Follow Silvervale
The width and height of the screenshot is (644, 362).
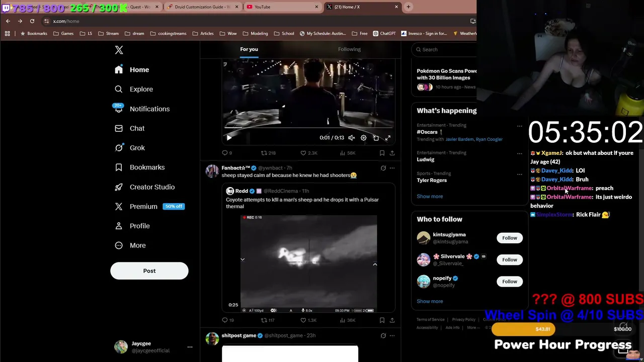tap(510, 259)
